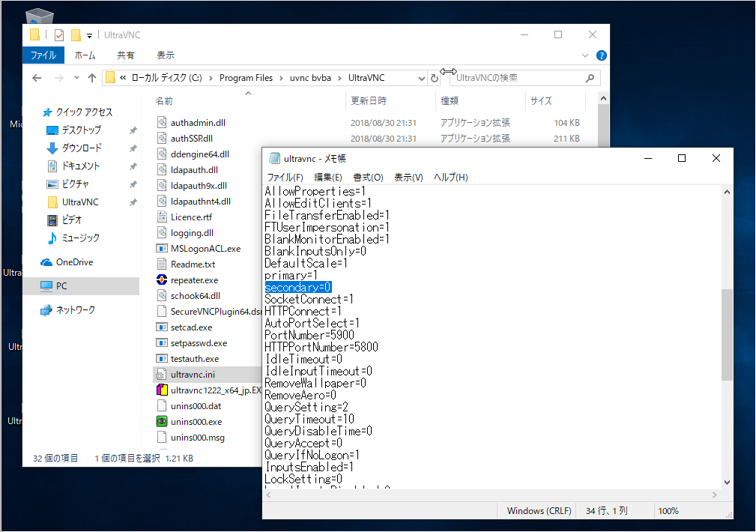Viewport: 756px width, 532px height.
Task: Click Program Files in the address path
Action: pyautogui.click(x=246, y=78)
